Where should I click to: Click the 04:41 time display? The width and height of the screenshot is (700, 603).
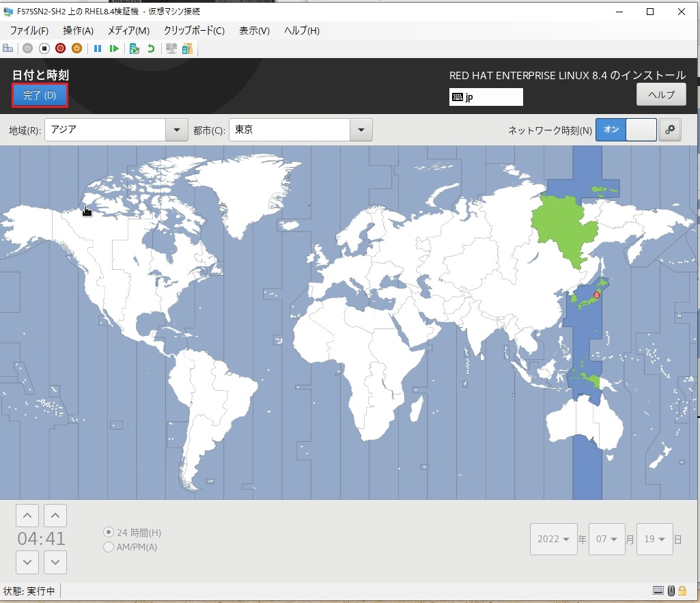[41, 539]
